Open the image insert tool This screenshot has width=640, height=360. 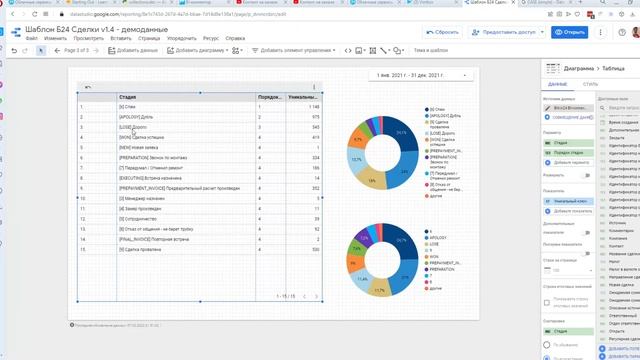coord(360,51)
